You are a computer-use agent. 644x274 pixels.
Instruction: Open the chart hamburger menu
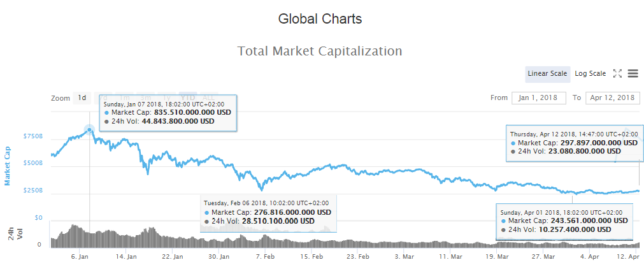pyautogui.click(x=633, y=74)
